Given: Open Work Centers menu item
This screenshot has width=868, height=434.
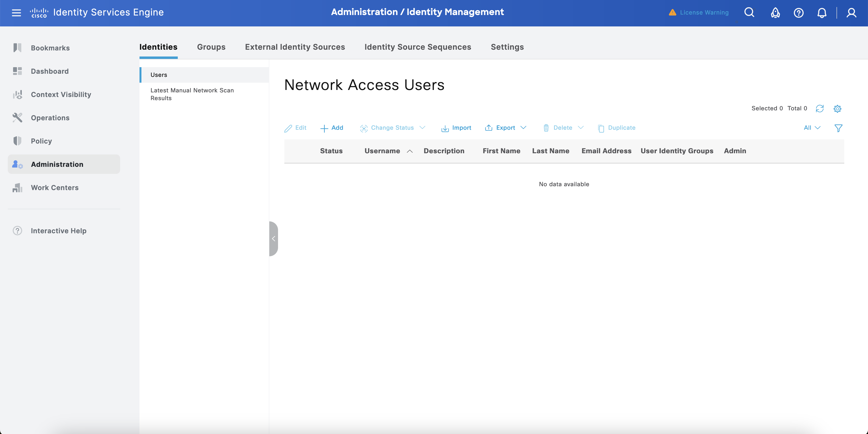Looking at the screenshot, I should (x=54, y=187).
